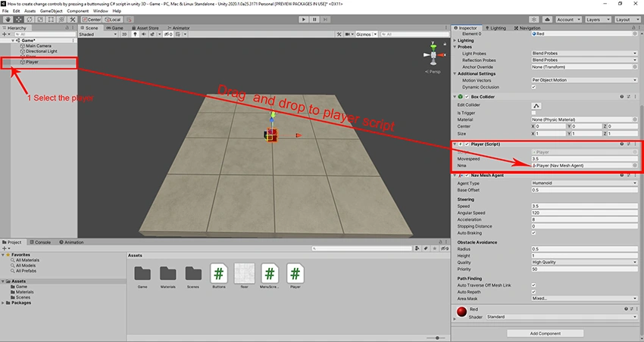Select the Rotate tool in toolbar

[29, 19]
